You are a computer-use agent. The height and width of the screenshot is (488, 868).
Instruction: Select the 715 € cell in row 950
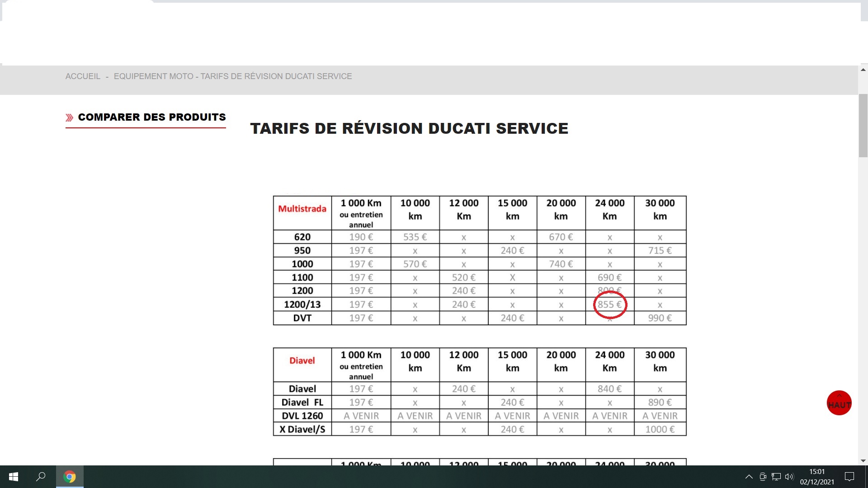click(x=660, y=250)
